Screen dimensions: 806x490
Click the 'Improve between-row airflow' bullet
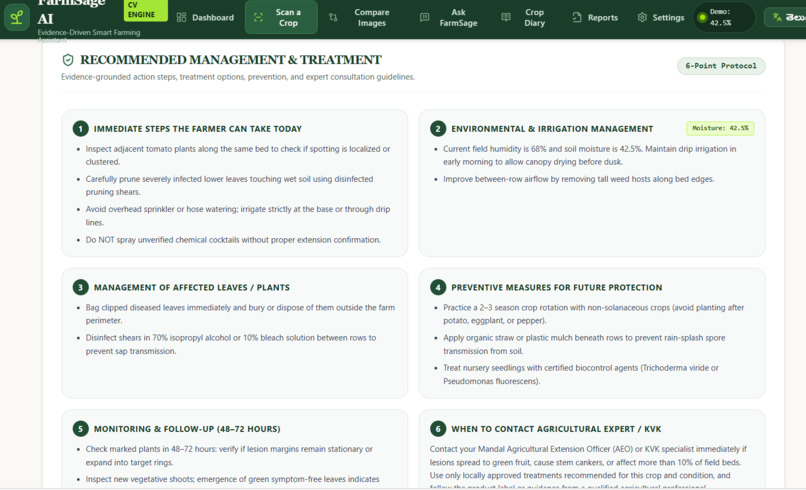point(578,179)
